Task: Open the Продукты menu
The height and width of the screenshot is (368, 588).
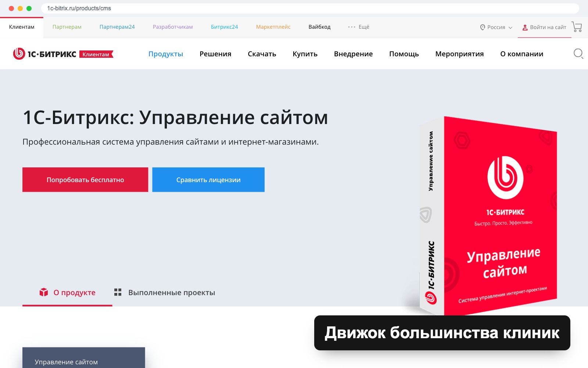Action: [x=166, y=54]
